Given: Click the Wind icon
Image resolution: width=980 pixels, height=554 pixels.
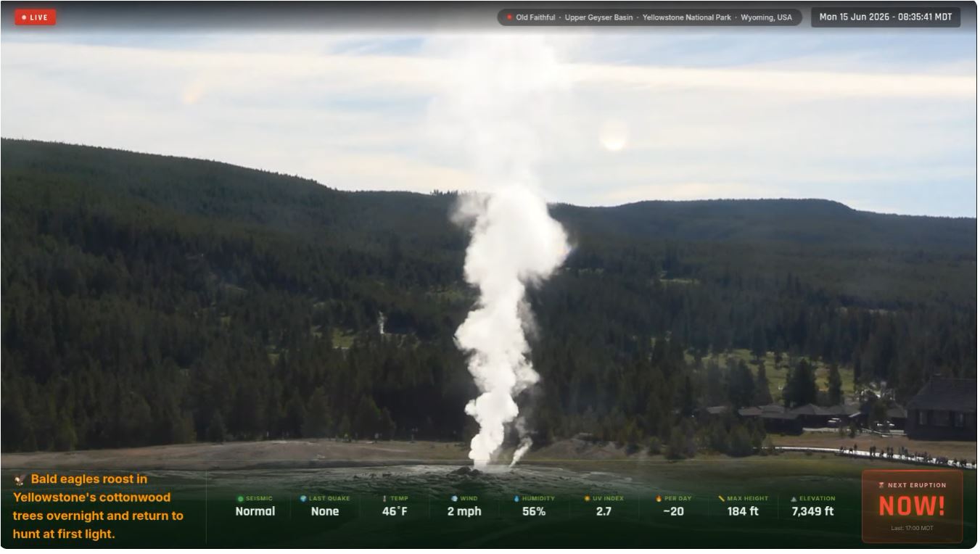Looking at the screenshot, I should click(x=454, y=499).
